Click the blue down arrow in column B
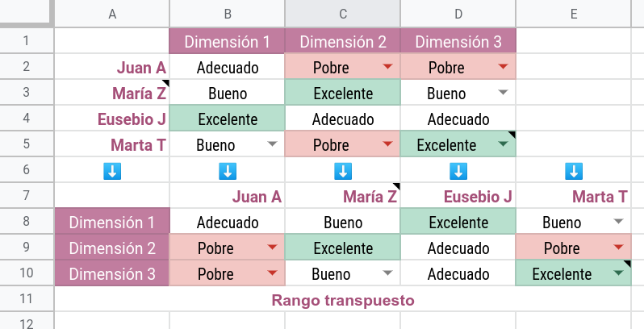This screenshot has height=329, width=644. [x=228, y=171]
